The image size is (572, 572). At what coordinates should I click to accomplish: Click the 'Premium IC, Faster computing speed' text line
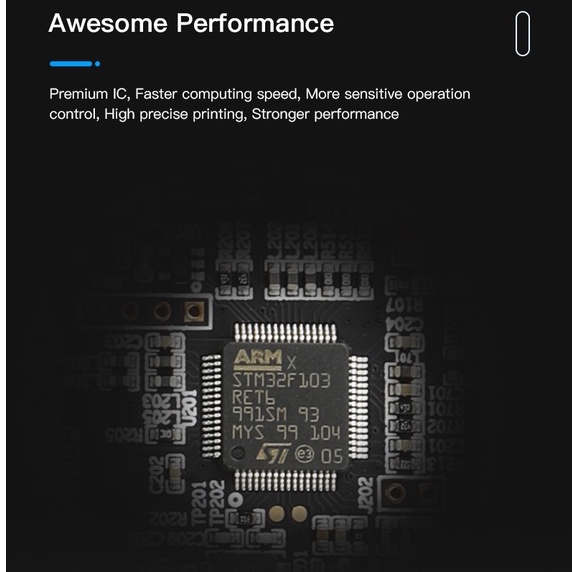click(x=175, y=94)
